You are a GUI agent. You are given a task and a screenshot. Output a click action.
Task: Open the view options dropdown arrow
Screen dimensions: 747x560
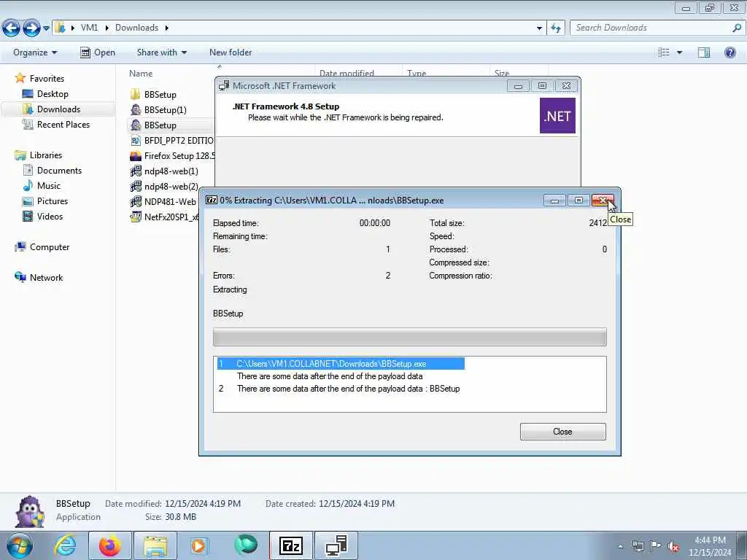[x=679, y=52]
